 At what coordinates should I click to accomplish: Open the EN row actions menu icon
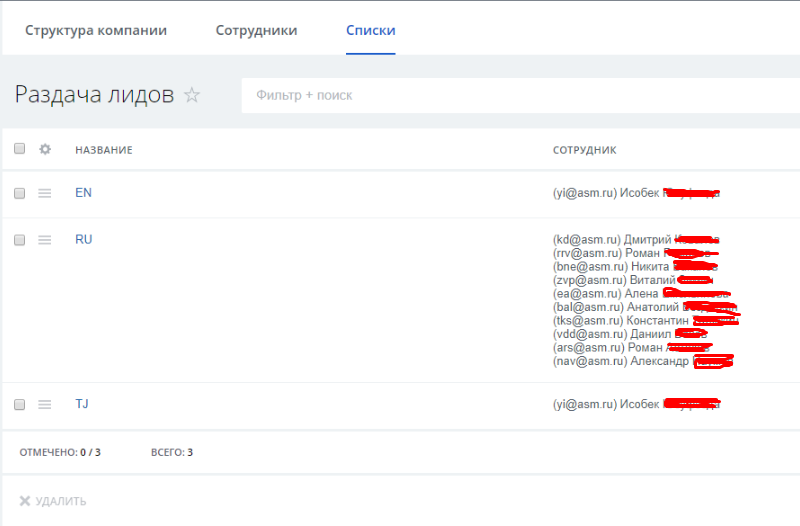click(x=44, y=193)
